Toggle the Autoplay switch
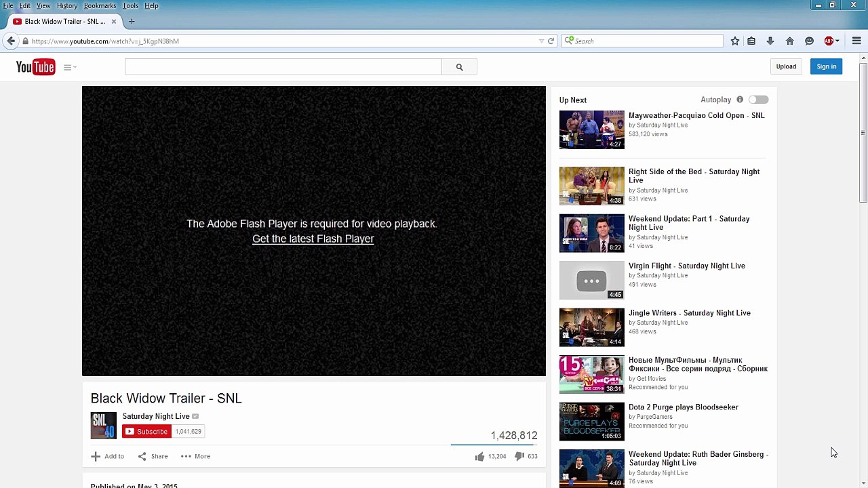 (758, 100)
